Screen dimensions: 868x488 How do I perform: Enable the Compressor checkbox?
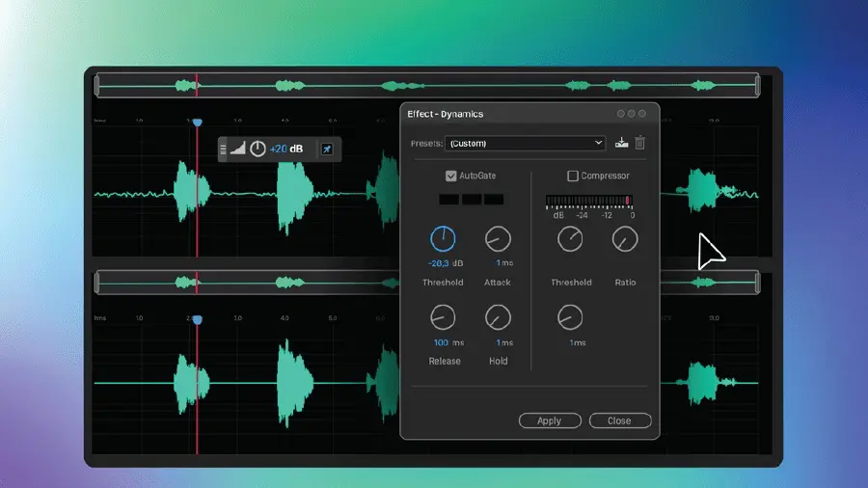pyautogui.click(x=573, y=176)
